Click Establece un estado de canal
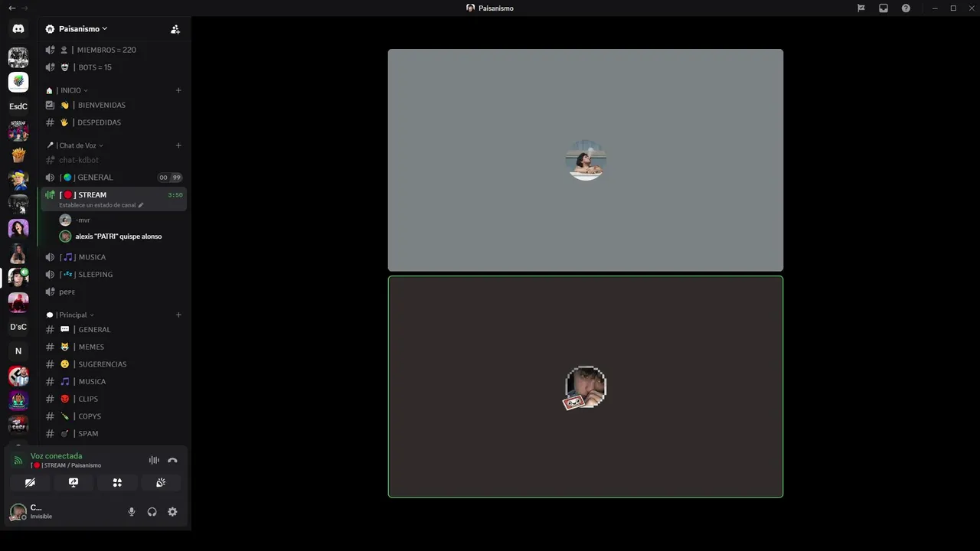 click(x=101, y=205)
